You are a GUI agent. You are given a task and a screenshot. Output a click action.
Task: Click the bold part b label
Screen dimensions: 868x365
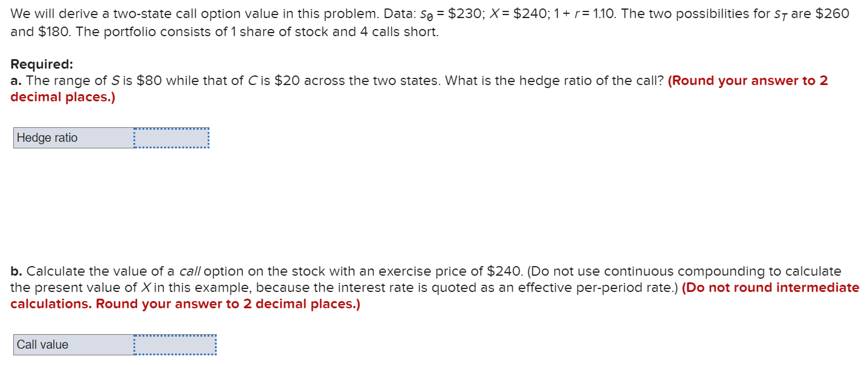click(16, 271)
